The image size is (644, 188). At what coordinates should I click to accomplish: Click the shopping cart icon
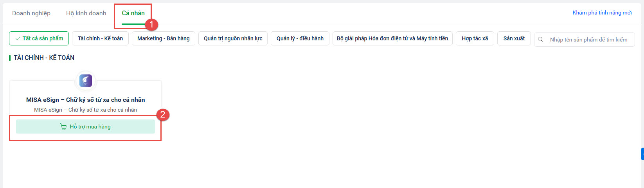[63, 127]
